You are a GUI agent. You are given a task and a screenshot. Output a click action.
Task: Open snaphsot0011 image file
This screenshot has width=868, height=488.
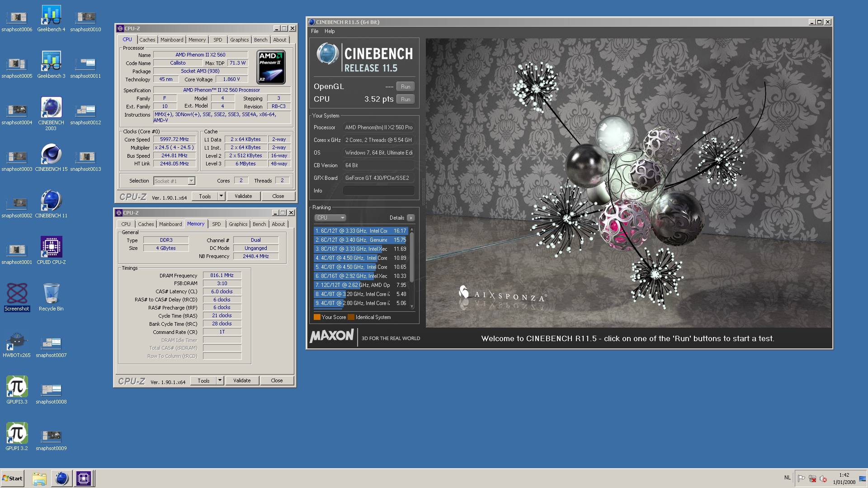[85, 68]
